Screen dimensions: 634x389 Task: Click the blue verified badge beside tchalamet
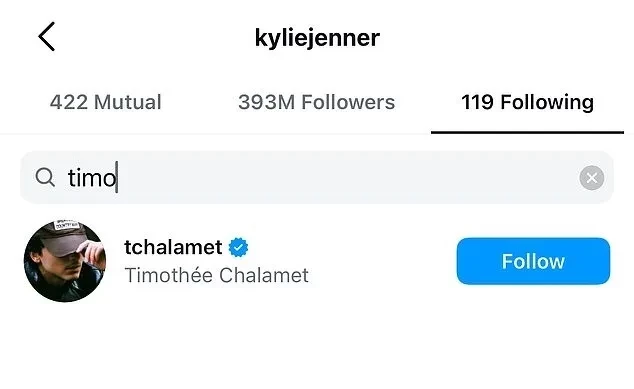[x=239, y=247]
